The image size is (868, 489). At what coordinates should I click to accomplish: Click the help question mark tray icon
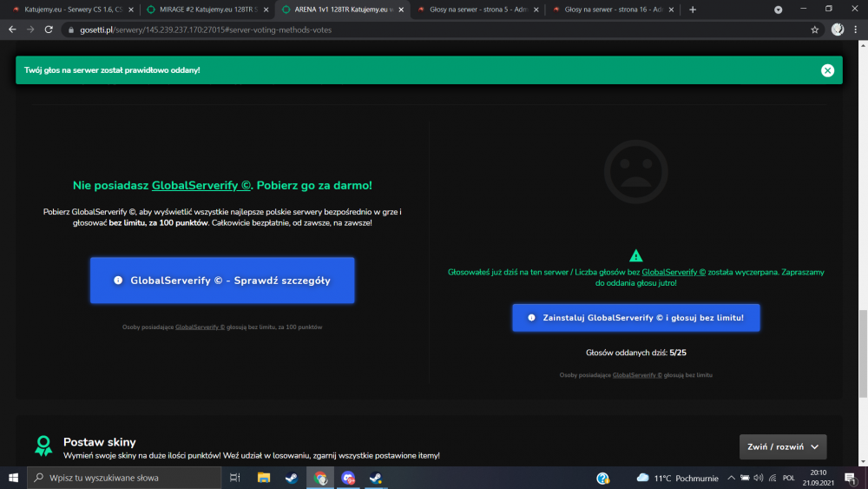click(603, 478)
